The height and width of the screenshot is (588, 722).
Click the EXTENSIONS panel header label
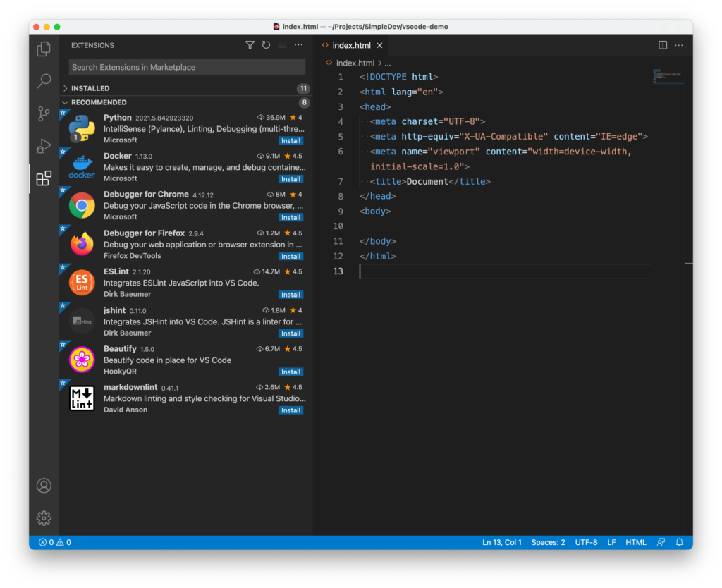[92, 45]
